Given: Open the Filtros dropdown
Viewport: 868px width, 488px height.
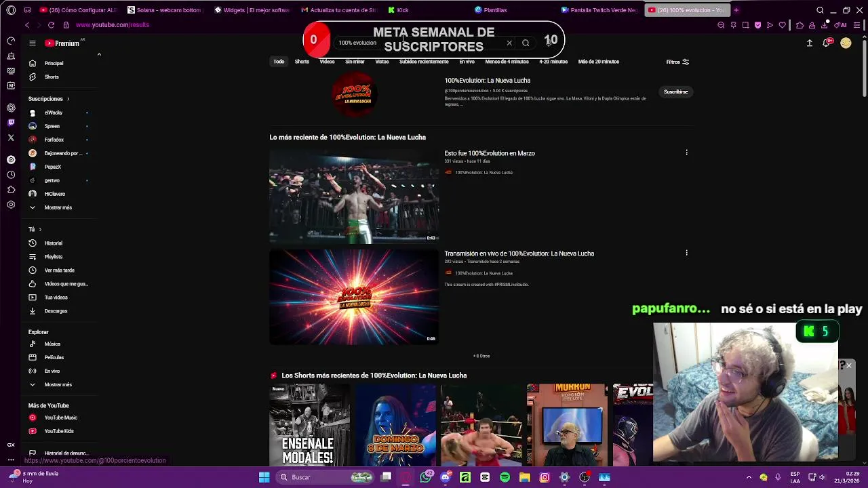Looking at the screenshot, I should (677, 62).
